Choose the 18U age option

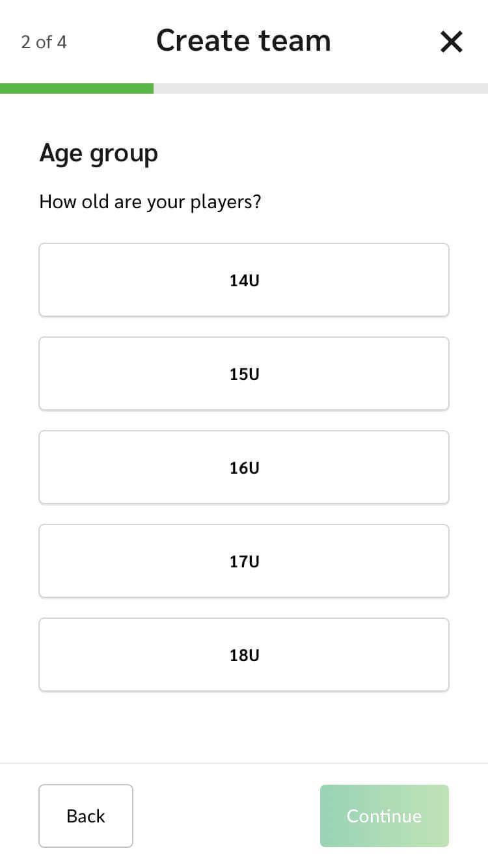(244, 655)
